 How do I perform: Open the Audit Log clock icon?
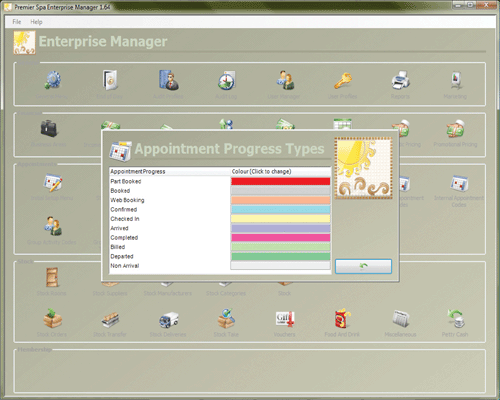click(226, 80)
